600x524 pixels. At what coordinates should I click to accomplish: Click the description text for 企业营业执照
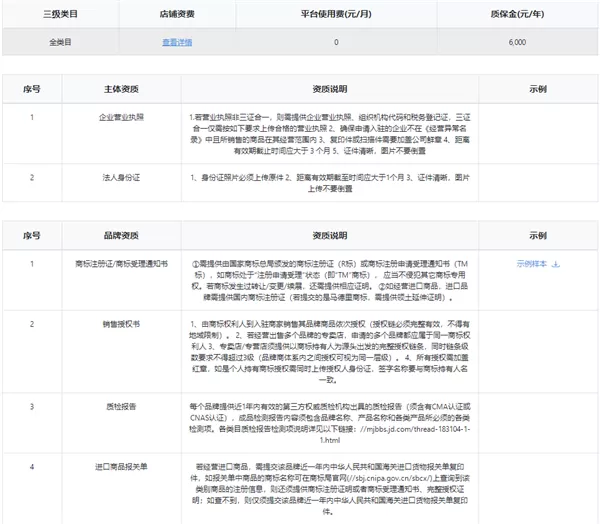tap(330, 134)
